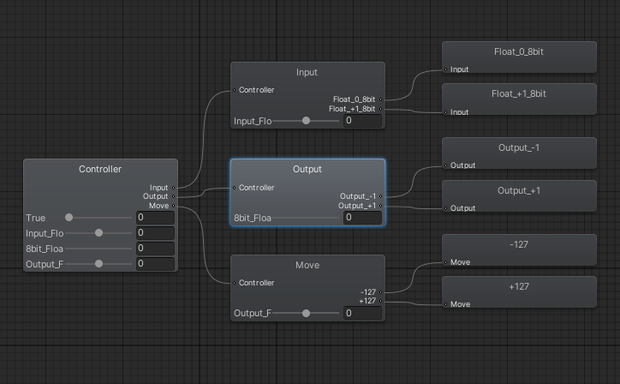Click the Move port on -127 node
Viewport: 620px width, 384px height.
(x=446, y=262)
